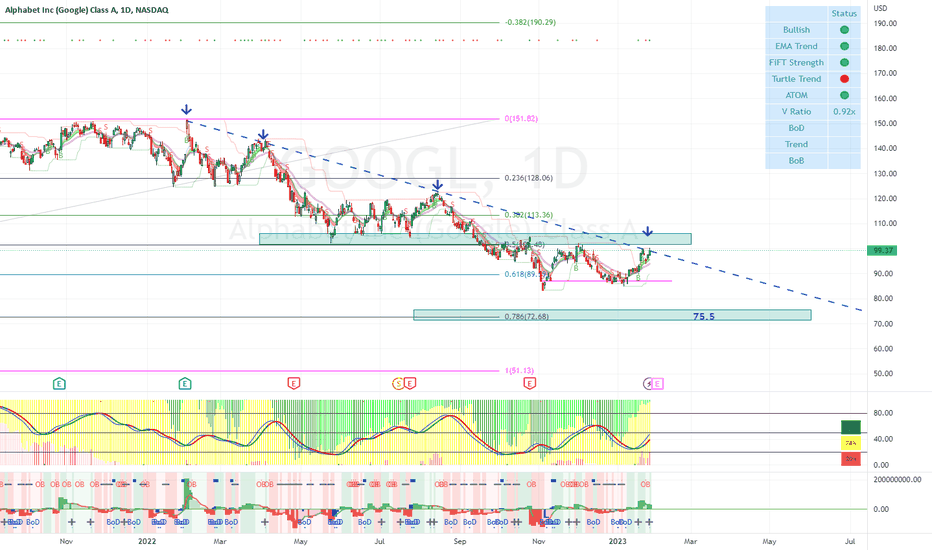Image resolution: width=932 pixels, height=550 pixels.
Task: Click the green earnings E marker near February 2022
Action: click(x=185, y=384)
